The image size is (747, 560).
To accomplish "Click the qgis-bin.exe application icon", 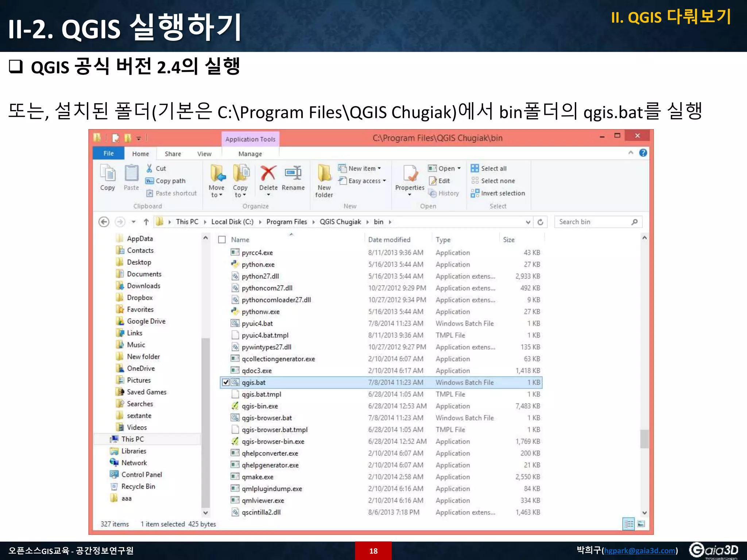I will tap(235, 406).
